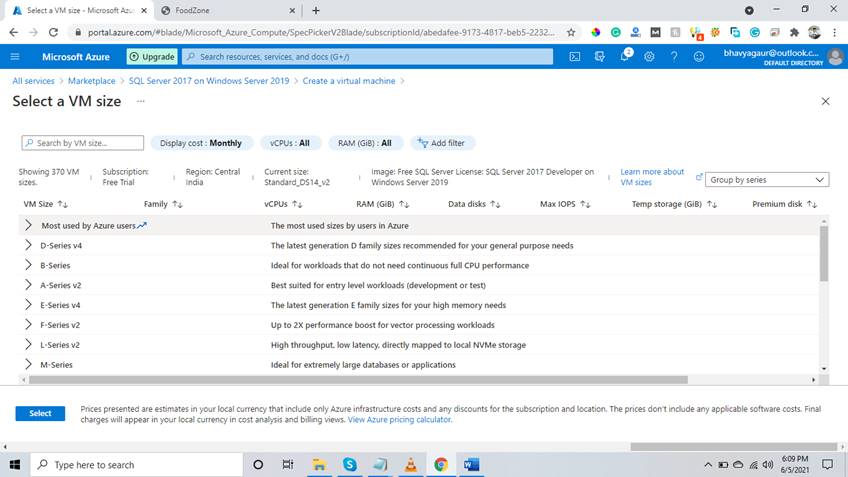The image size is (848, 477).
Task: Add a filter with Add filter button
Action: 442,143
